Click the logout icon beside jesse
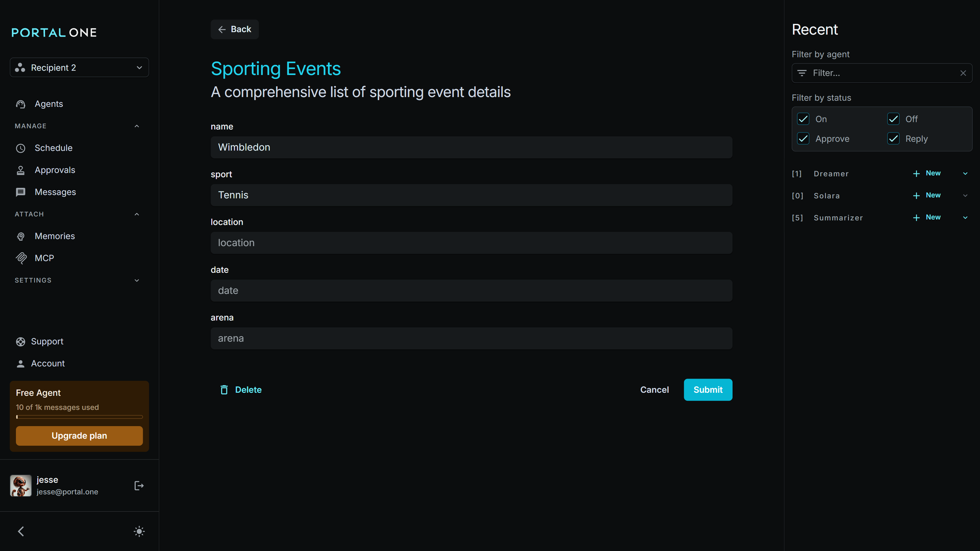The width and height of the screenshot is (980, 551). pyautogui.click(x=139, y=485)
